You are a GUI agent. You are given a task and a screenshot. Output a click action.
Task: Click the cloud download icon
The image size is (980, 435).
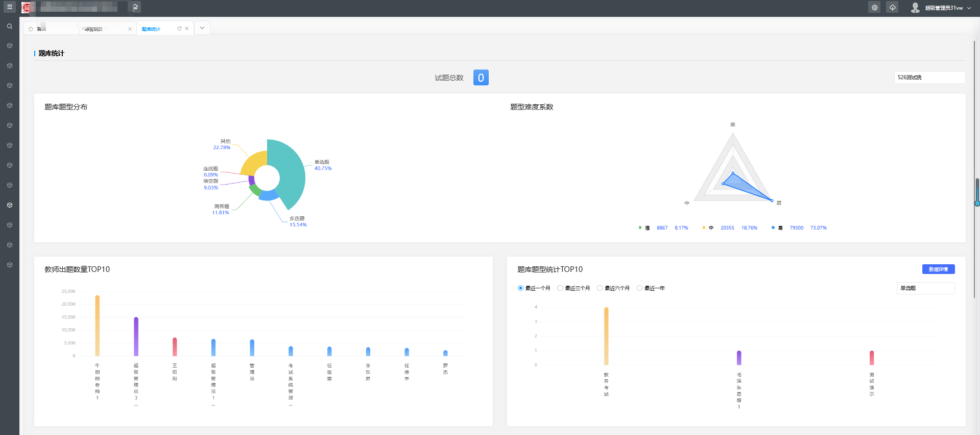[892, 8]
